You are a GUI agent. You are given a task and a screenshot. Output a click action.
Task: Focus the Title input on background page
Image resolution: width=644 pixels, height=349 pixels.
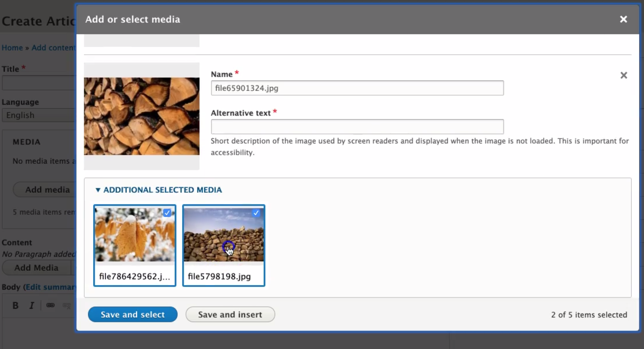click(38, 83)
